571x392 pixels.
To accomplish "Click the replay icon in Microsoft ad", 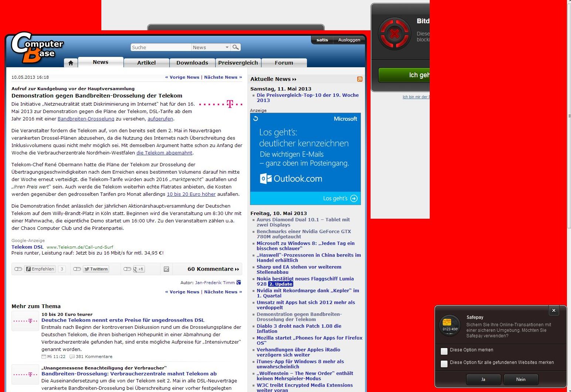I will pyautogui.click(x=256, y=119).
